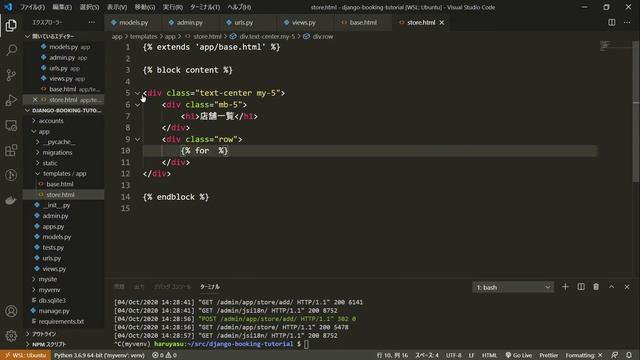Image resolution: width=640 pixels, height=360 pixels.
Task: Click Go Live in status bar
Action: (x=518, y=355)
